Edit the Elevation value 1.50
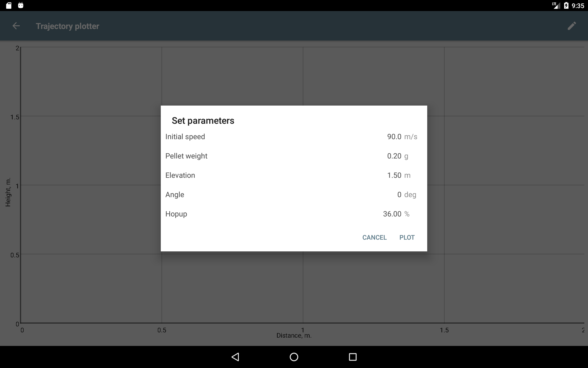The height and width of the screenshot is (368, 588). coord(394,175)
